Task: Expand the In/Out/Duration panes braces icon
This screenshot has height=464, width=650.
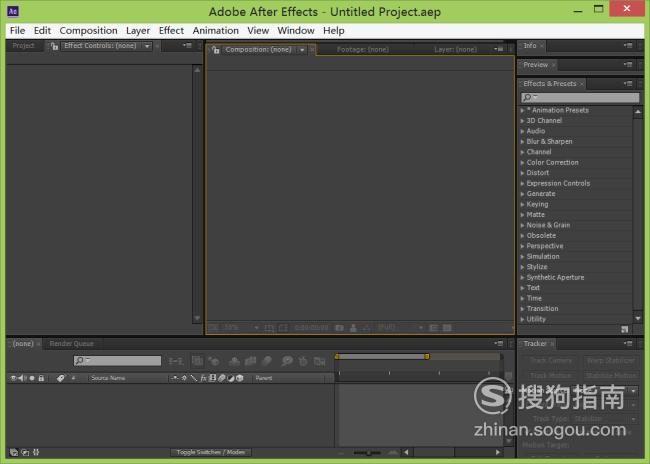Action: point(36,452)
